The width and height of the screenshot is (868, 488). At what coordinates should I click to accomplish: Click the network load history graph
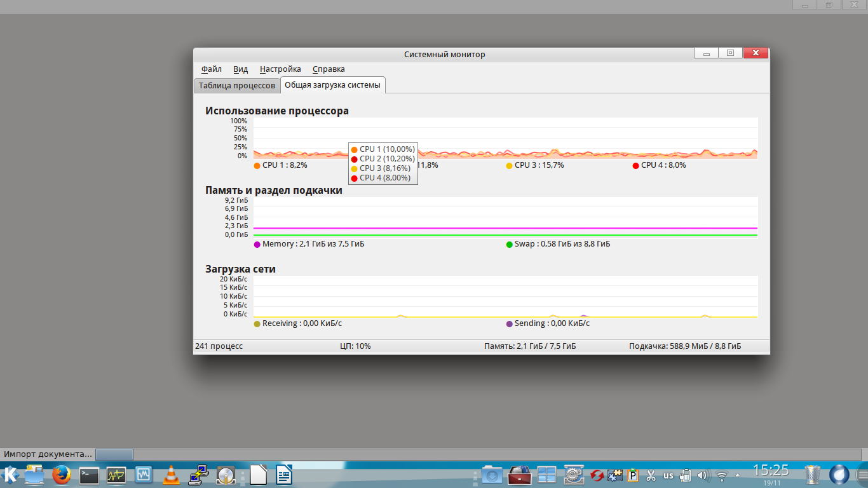(x=506, y=297)
